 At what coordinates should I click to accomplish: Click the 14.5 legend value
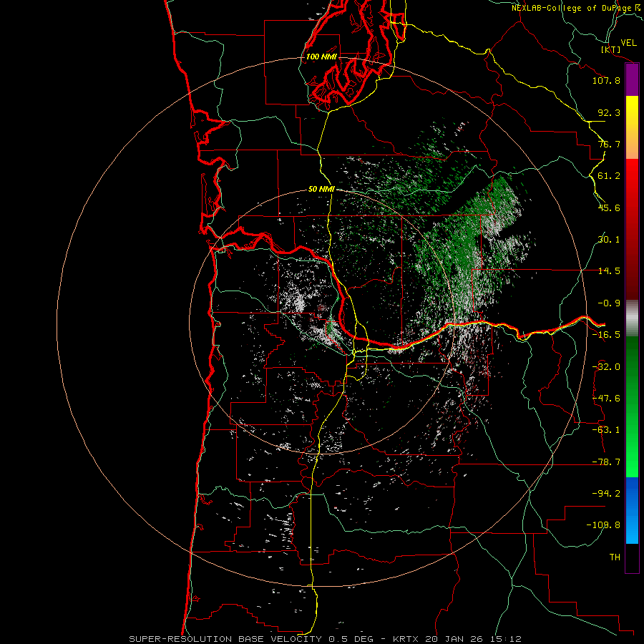click(x=609, y=271)
